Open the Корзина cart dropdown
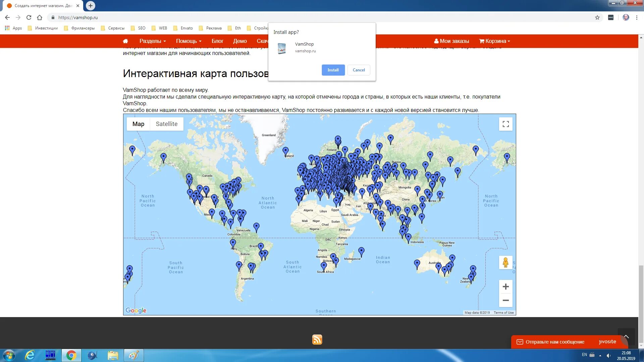Image resolution: width=644 pixels, height=362 pixels. pos(494,41)
